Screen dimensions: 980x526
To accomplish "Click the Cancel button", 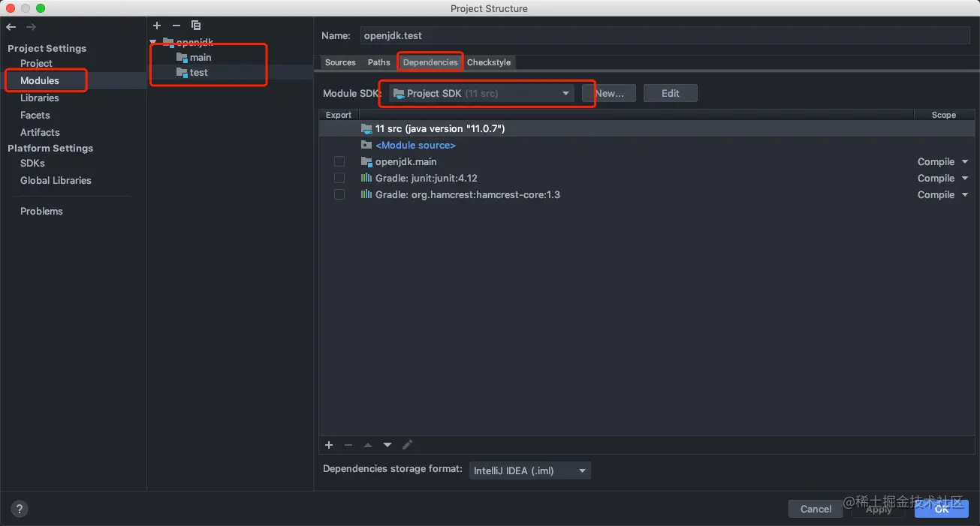I will [x=816, y=509].
